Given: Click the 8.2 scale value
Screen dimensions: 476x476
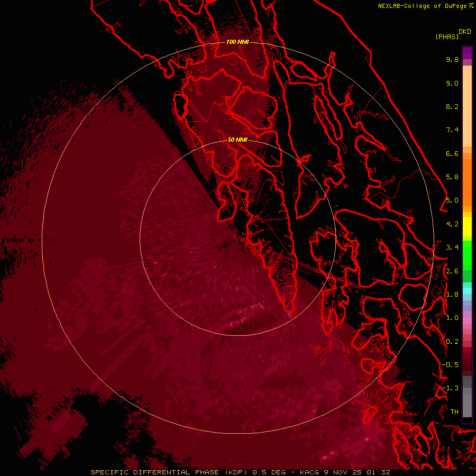Looking at the screenshot, I should click(x=452, y=106).
